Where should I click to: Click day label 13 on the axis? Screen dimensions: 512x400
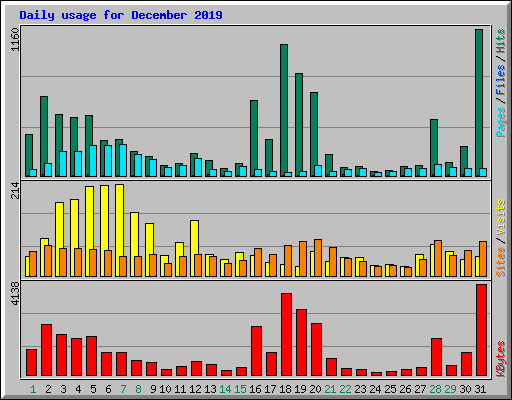point(210,389)
